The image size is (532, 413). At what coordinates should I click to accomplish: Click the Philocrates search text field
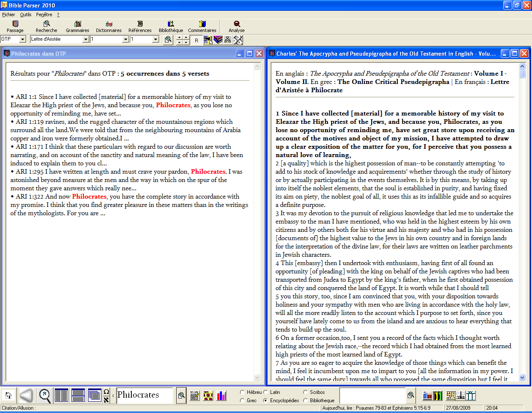(144, 395)
